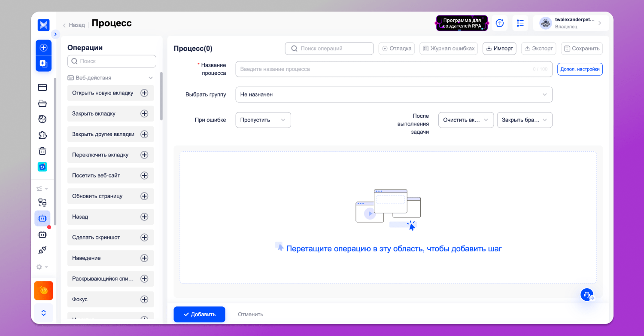Open the user account menu twalexanderpet
The image size is (644, 336).
click(571, 23)
